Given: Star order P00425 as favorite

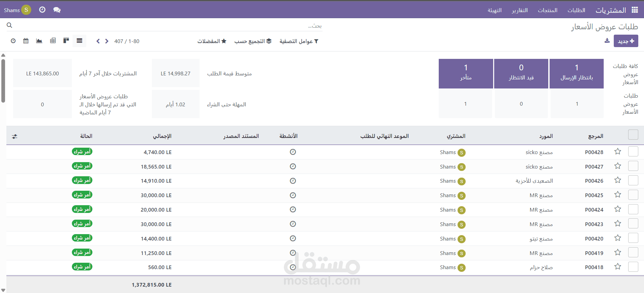Looking at the screenshot, I should coord(617,194).
